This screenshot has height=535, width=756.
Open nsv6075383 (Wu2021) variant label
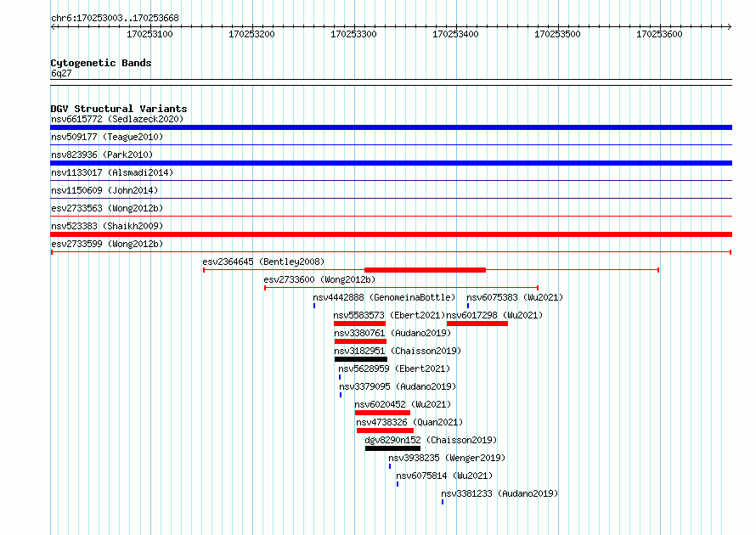click(515, 297)
